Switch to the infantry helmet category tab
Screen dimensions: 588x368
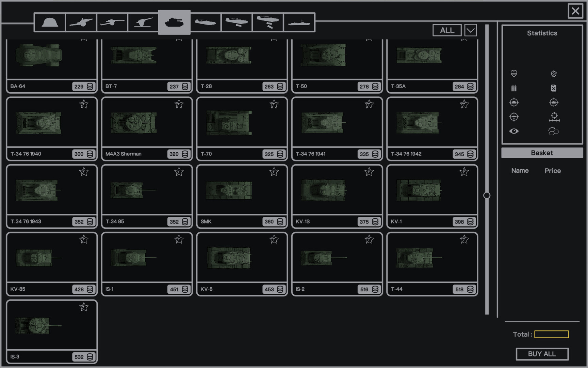50,22
